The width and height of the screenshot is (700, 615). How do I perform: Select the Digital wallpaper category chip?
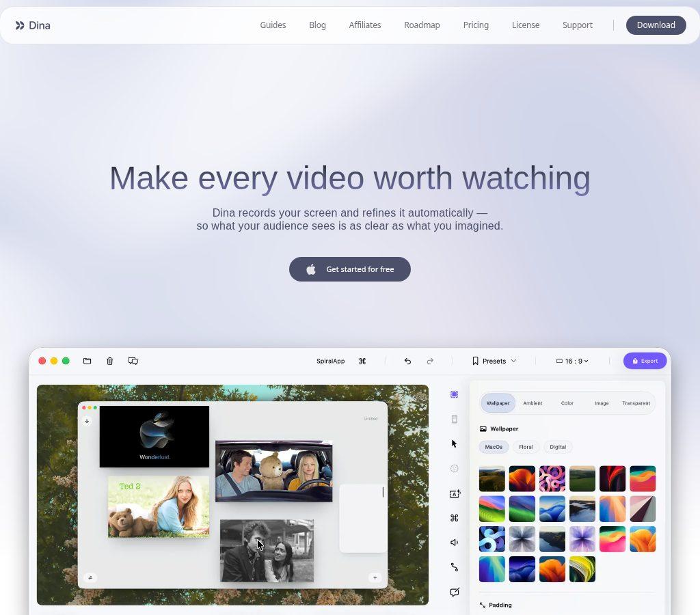point(558,447)
